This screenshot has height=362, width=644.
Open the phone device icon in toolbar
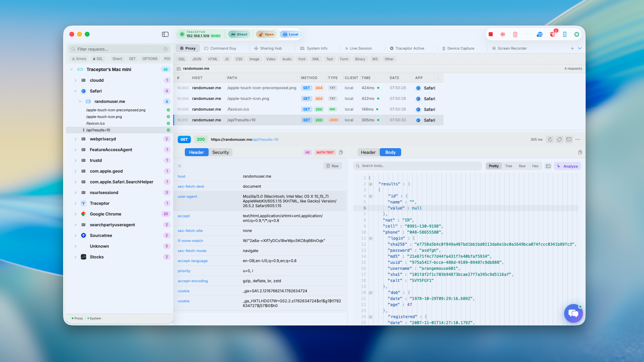565,34
